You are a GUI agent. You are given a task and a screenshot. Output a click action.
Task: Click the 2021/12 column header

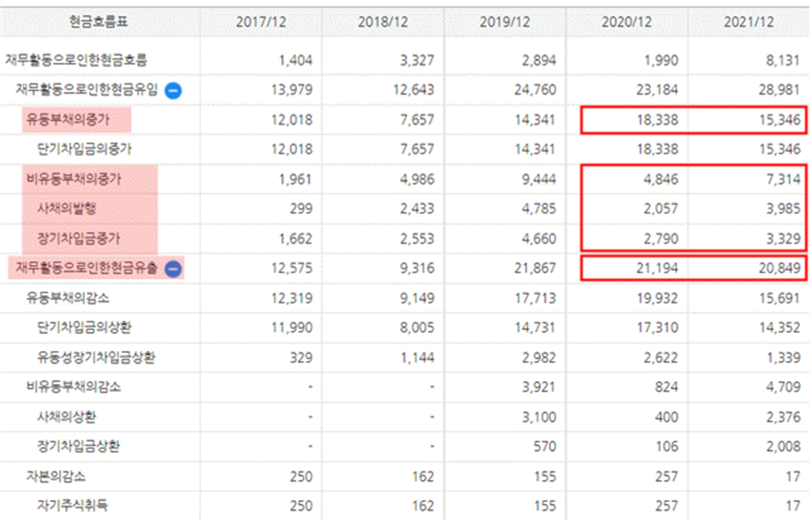749,22
